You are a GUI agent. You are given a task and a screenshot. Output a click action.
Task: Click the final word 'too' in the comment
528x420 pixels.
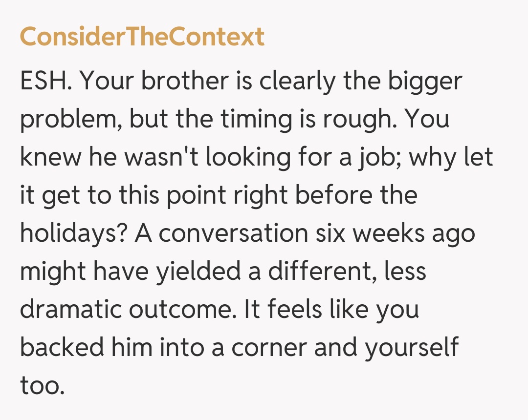coord(42,385)
